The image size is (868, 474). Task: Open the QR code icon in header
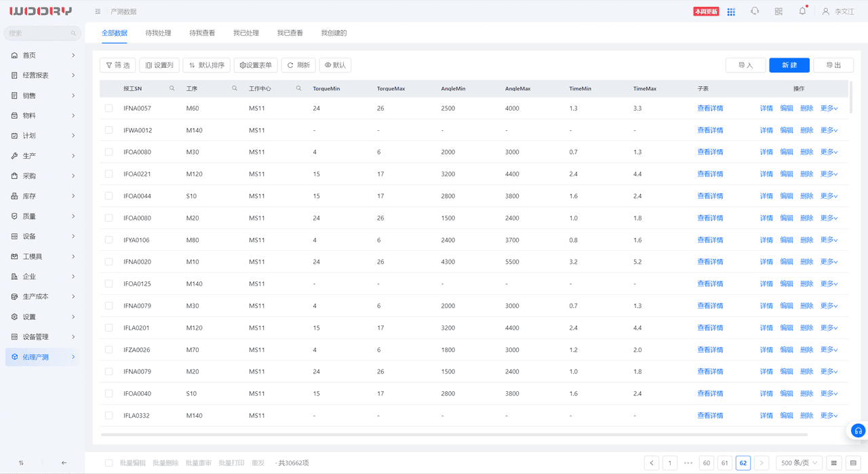(778, 12)
